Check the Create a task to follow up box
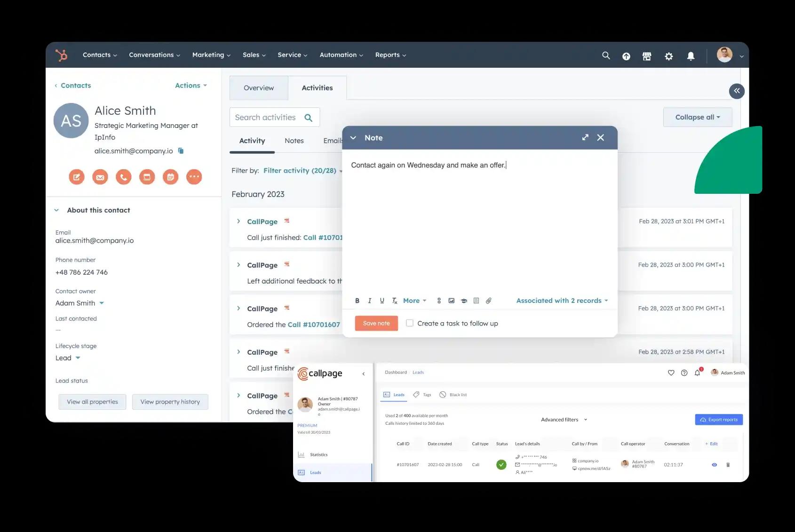Viewport: 795px width, 532px height. coord(410,323)
